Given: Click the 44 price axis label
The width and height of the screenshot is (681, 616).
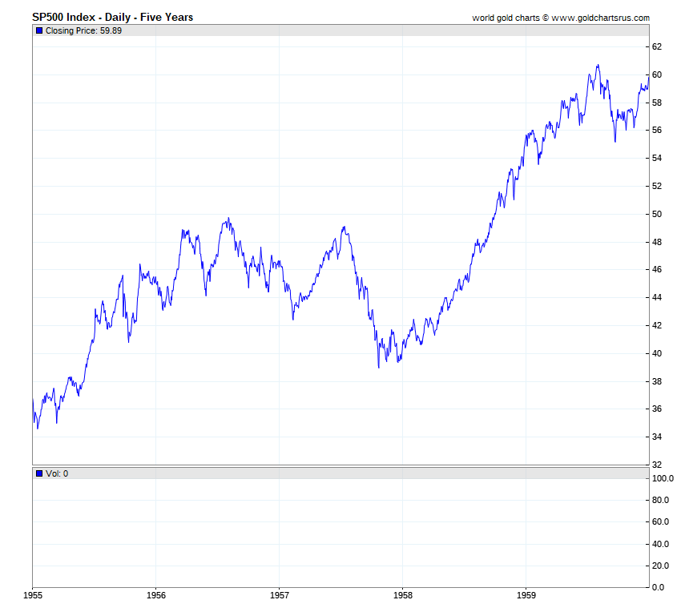Looking at the screenshot, I should coord(657,297).
